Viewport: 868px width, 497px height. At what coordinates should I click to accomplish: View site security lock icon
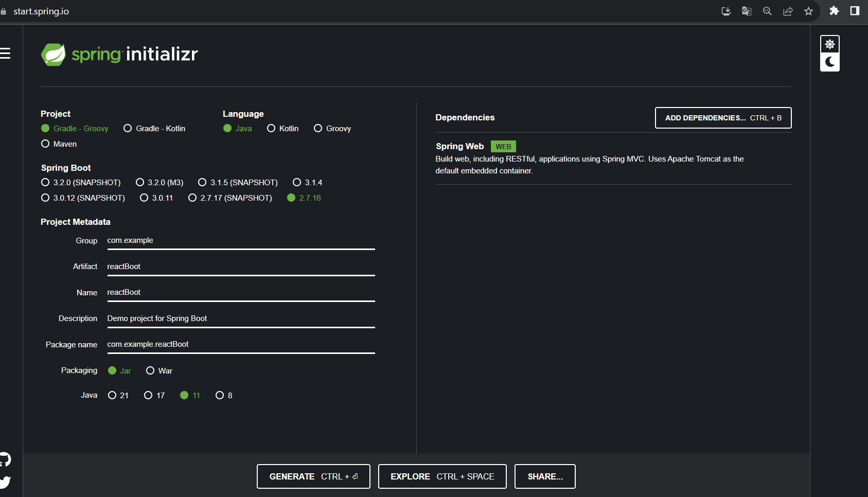pos(3,11)
